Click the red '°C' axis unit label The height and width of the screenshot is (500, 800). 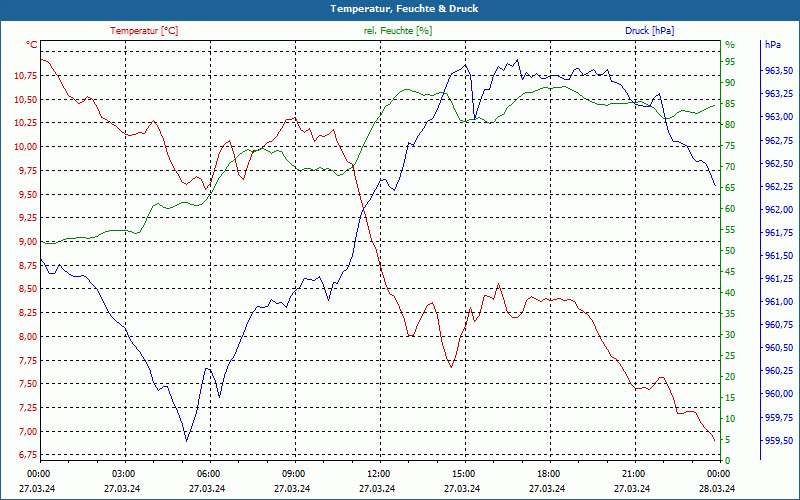pos(32,45)
